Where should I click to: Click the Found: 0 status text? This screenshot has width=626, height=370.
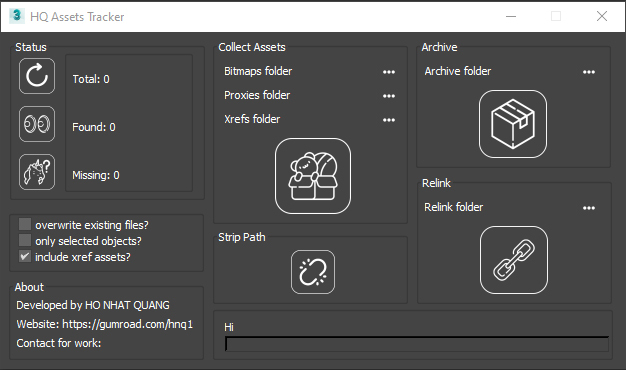point(94,127)
